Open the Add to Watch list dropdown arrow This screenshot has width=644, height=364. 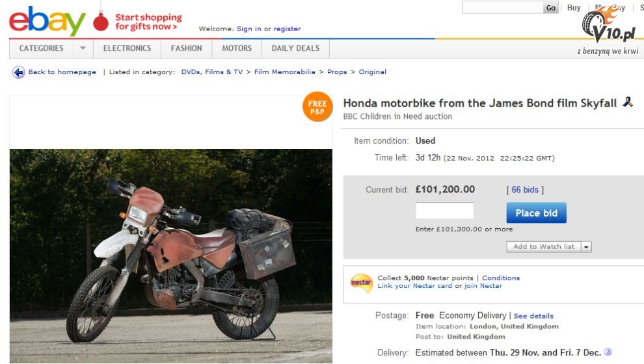click(586, 246)
